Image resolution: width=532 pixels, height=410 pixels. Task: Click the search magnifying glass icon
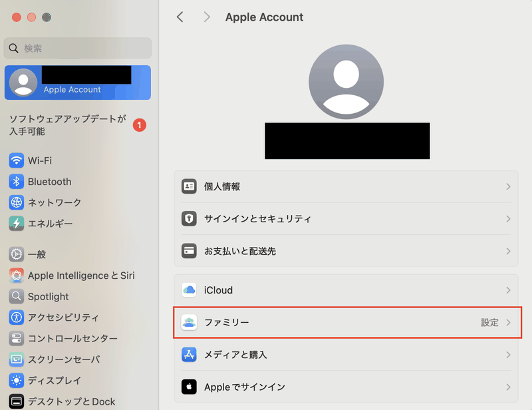(x=13, y=48)
